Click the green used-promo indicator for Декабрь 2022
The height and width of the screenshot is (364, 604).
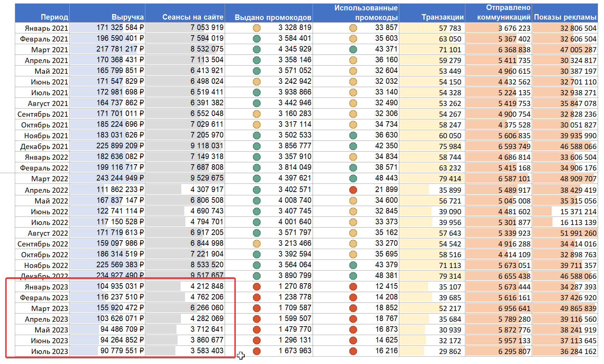coord(353,276)
